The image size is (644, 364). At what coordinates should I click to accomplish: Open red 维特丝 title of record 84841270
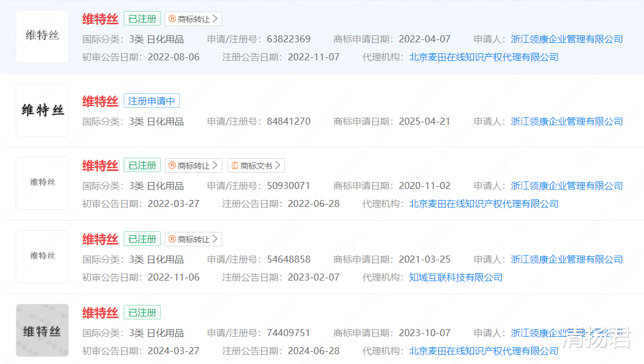(x=100, y=101)
